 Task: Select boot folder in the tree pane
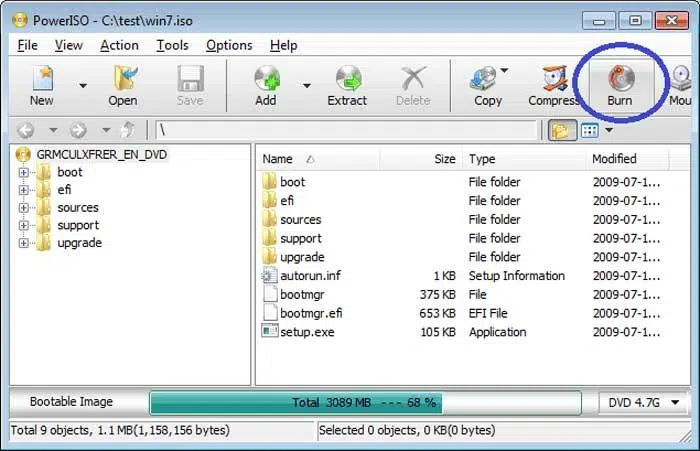[70, 172]
